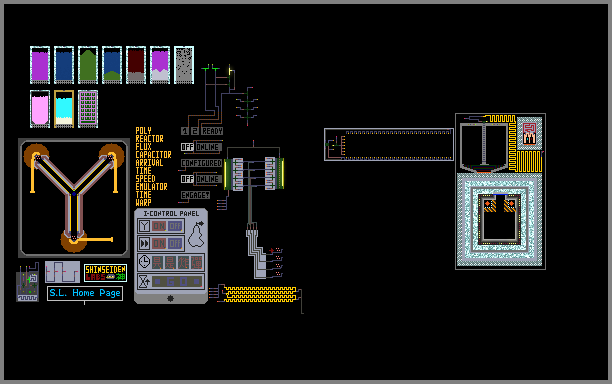Click the Y flux capacitor icon in I-Control Panel
This screenshot has width=612, height=384.
tap(144, 226)
